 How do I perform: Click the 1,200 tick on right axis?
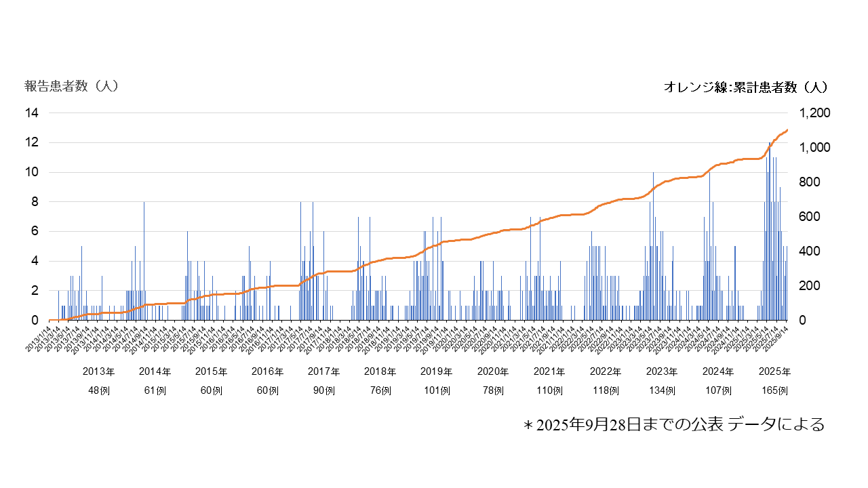[x=814, y=113]
